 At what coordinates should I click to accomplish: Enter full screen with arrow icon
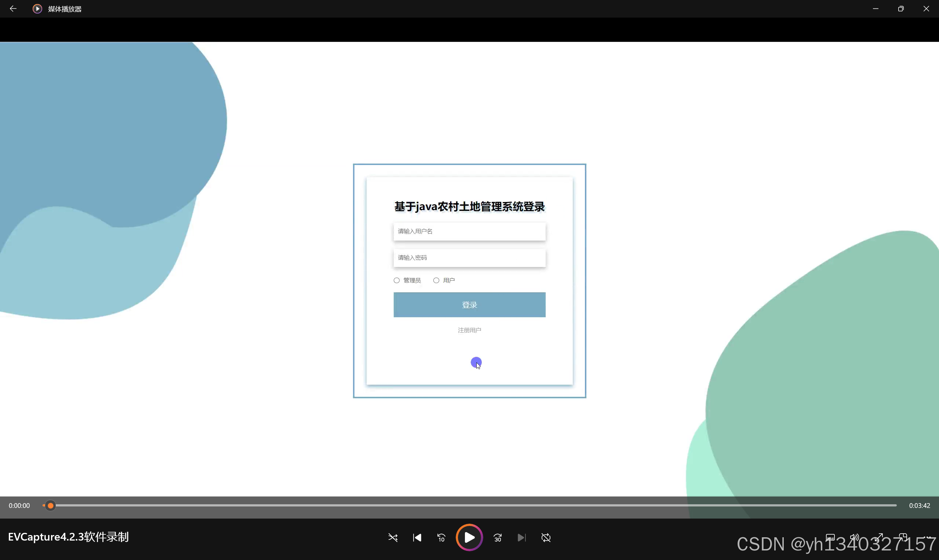point(879,537)
